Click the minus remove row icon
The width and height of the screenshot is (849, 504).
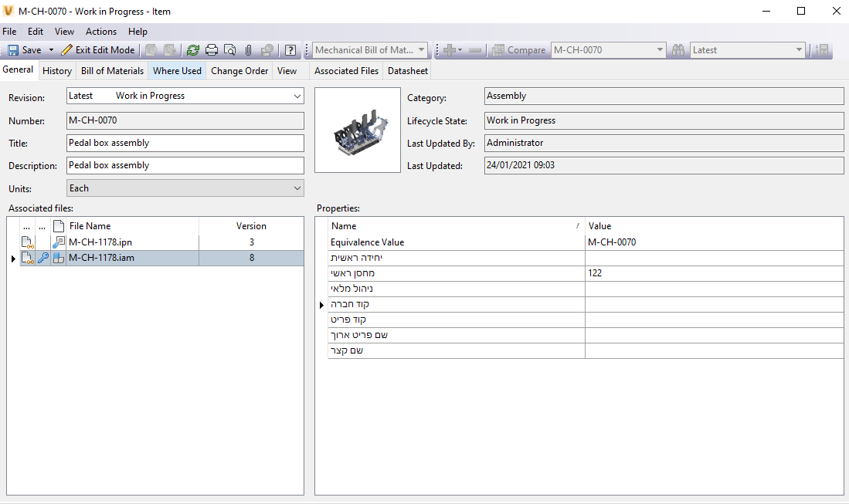pos(475,50)
